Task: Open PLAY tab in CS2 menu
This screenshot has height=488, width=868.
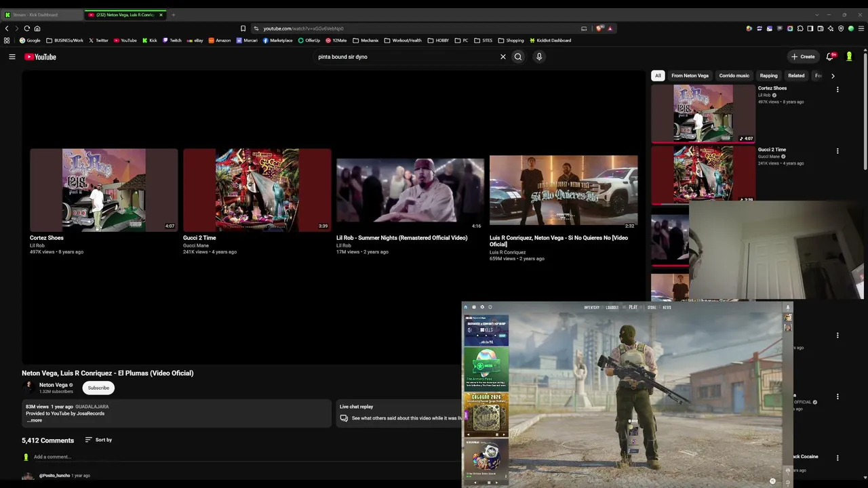Action: (633, 308)
